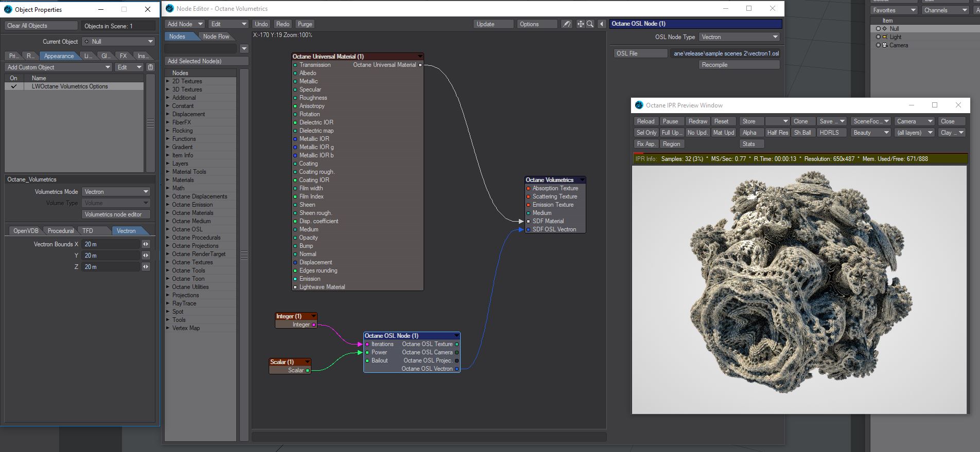This screenshot has width=980, height=452.
Task: Click the Vectron Bounds X stepper arrows
Action: (x=146, y=244)
